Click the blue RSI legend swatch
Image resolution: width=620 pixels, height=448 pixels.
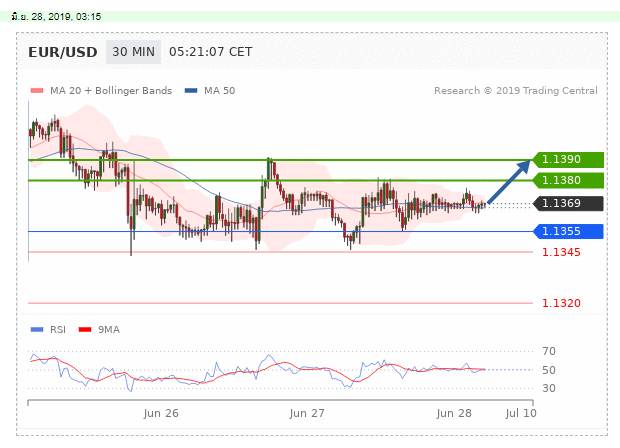coord(37,329)
